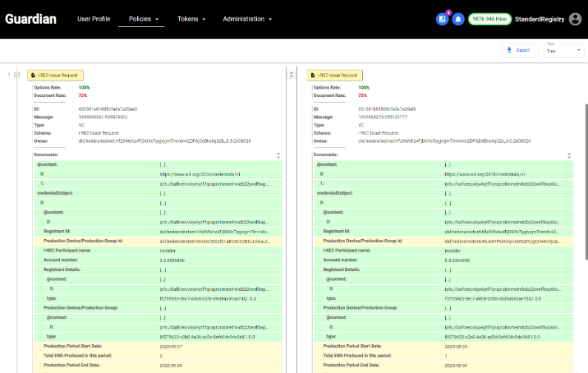Open the Tokens menu

click(192, 19)
